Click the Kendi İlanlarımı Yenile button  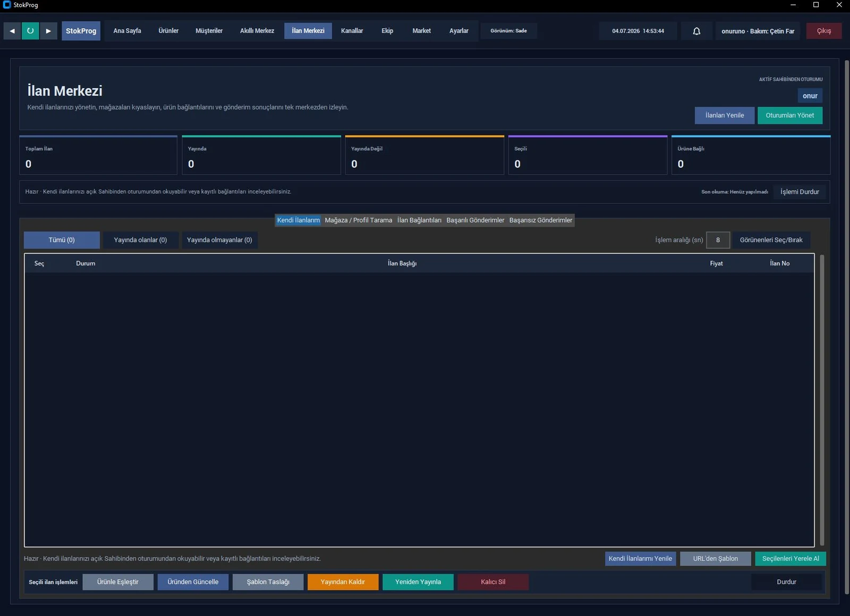[x=640, y=559]
